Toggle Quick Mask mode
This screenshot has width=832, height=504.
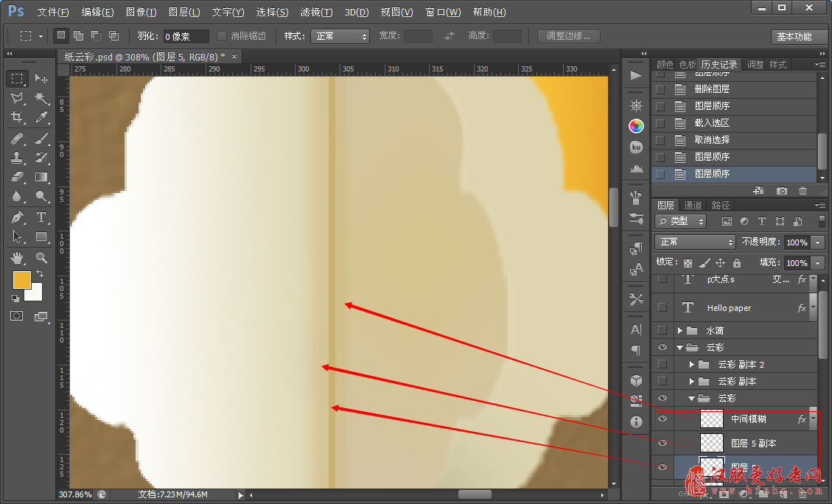click(x=17, y=316)
